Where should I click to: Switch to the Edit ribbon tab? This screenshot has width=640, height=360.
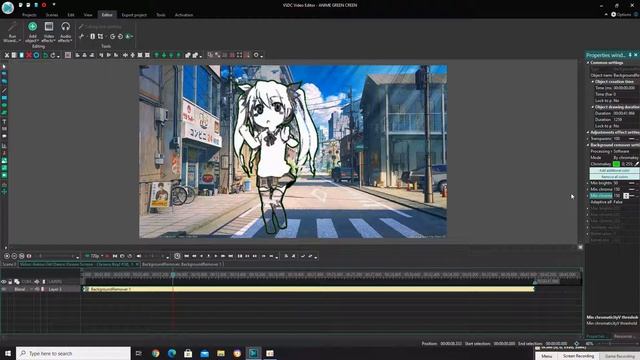click(71, 15)
